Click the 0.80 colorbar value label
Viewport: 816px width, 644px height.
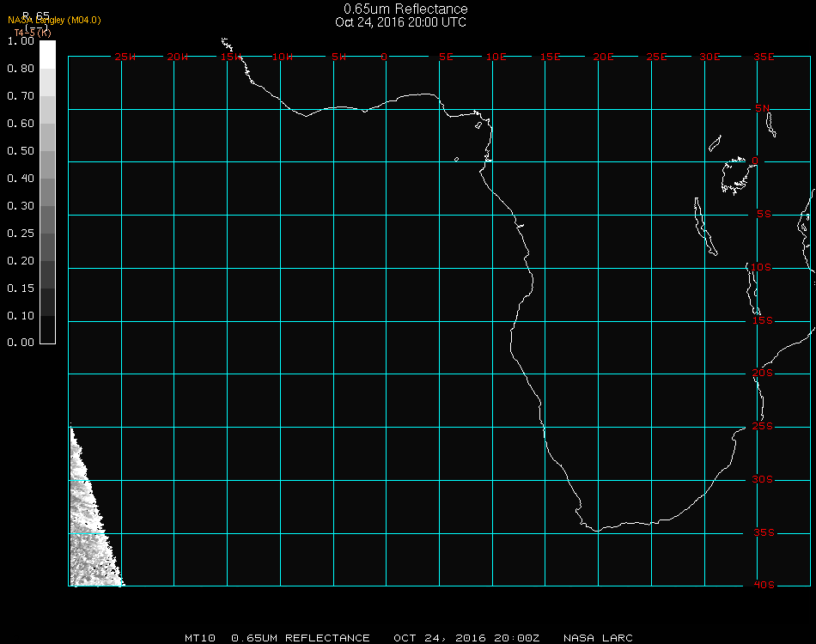click(21, 69)
